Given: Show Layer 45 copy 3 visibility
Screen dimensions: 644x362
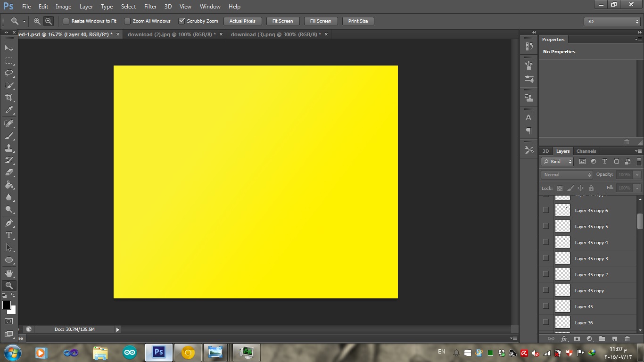Looking at the screenshot, I should [x=546, y=258].
